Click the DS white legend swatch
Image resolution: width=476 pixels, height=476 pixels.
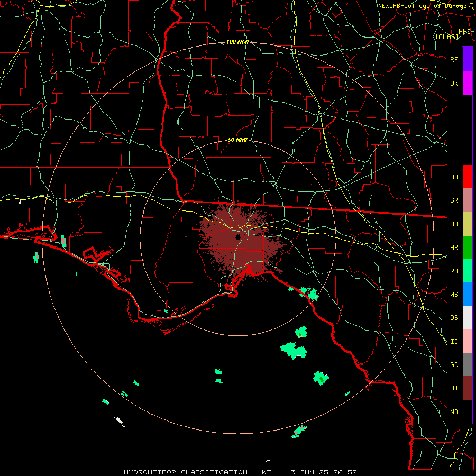[x=467, y=317]
